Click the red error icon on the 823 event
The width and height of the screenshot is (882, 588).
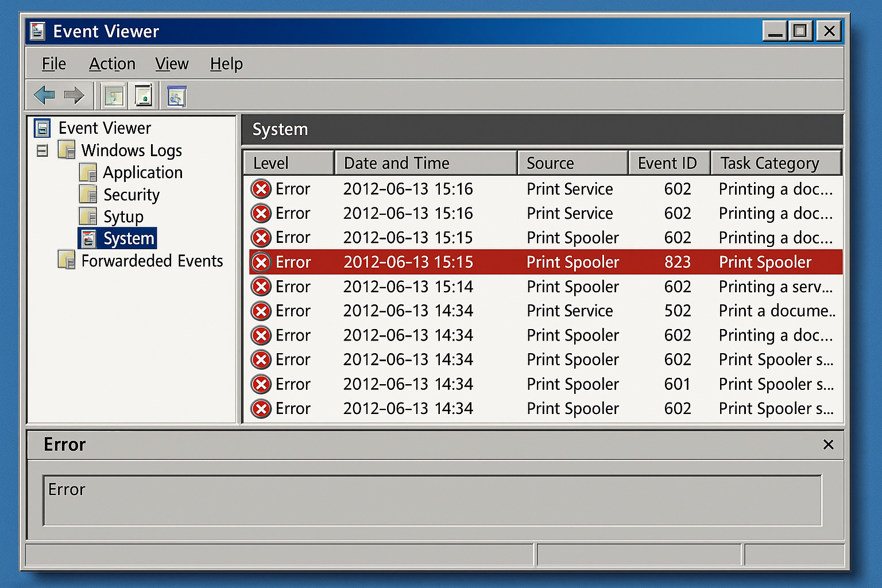[x=261, y=262]
